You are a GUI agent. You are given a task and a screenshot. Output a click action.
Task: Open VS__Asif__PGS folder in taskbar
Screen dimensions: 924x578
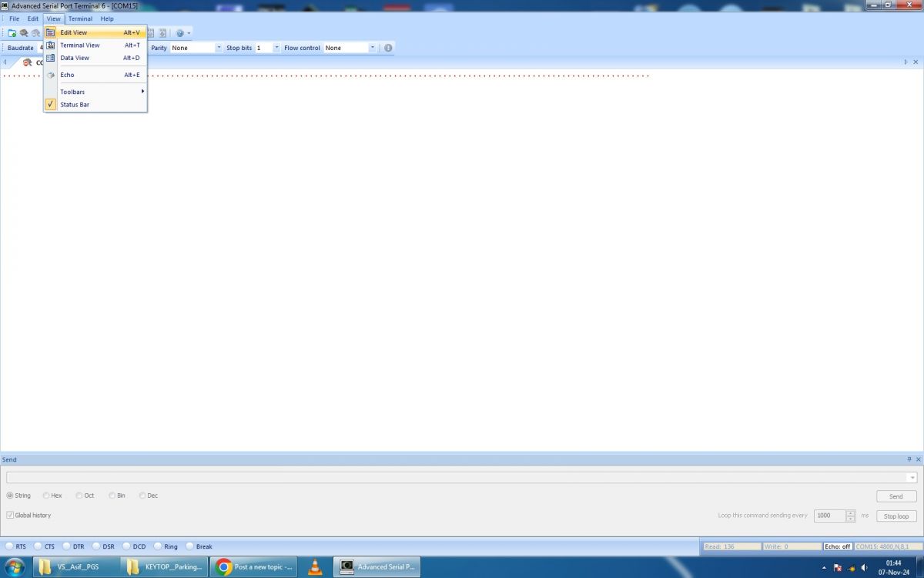[78, 567]
